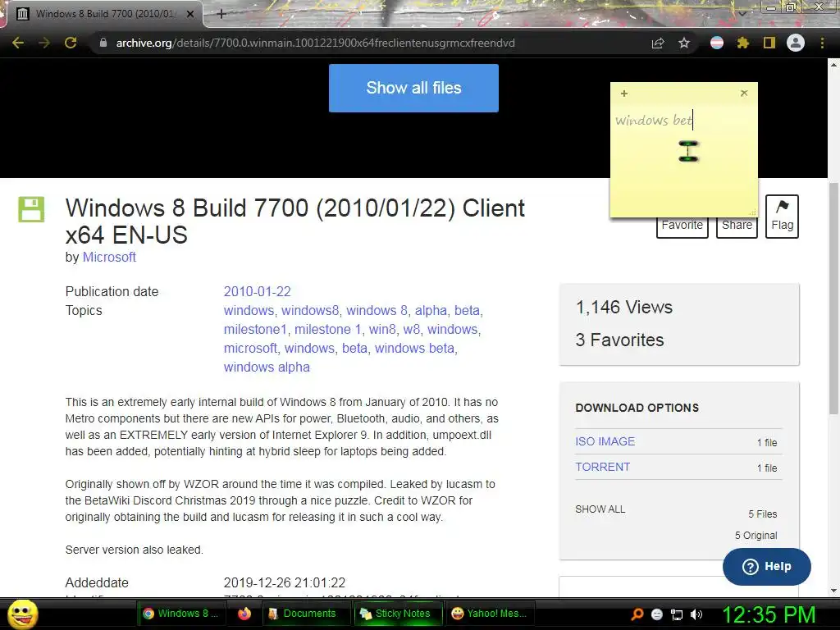Image resolution: width=840 pixels, height=630 pixels.
Task: Click the magnifier tray icon
Action: 637,614
